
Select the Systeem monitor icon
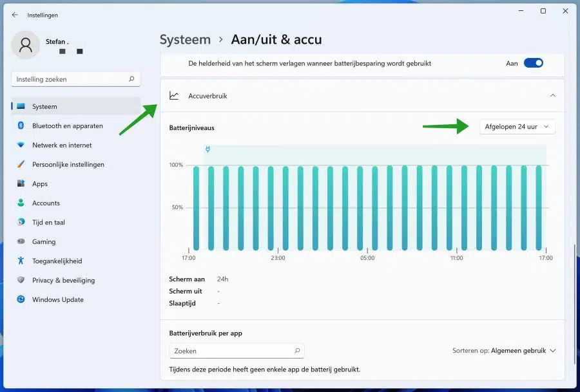click(x=21, y=106)
